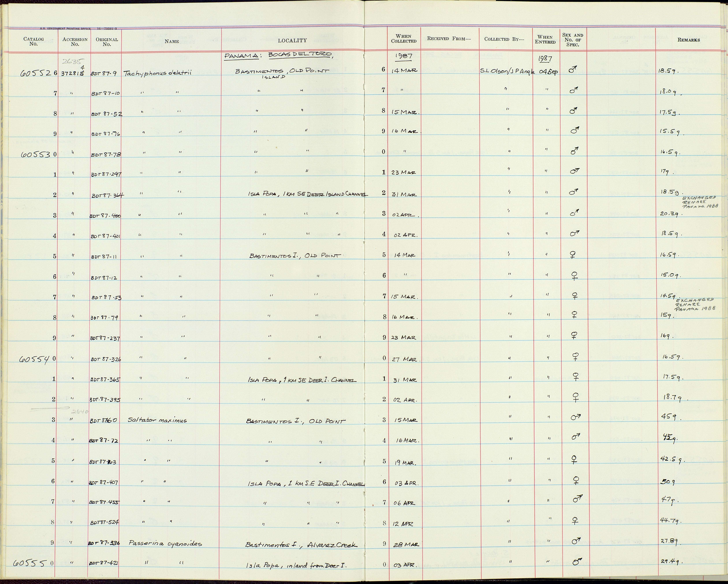
Task: Click the year '1987' under When Collected
Action: click(x=403, y=56)
